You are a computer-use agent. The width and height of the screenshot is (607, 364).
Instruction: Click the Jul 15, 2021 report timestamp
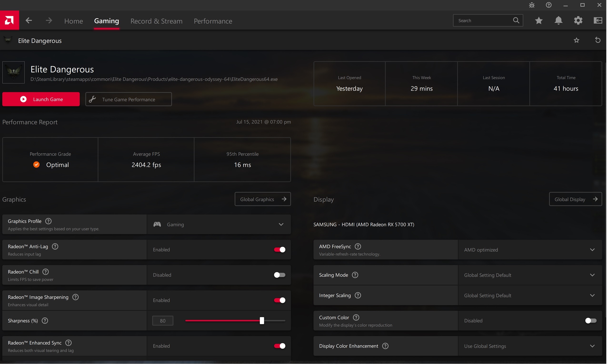(x=264, y=122)
